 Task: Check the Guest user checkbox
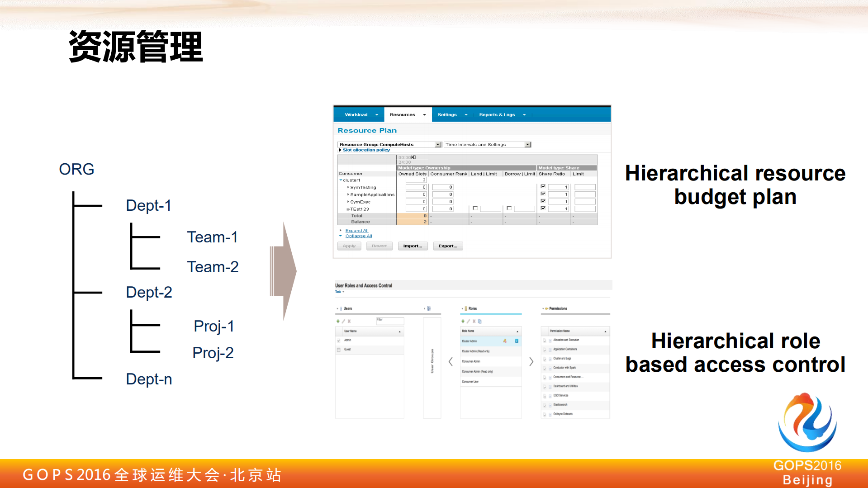(338, 350)
